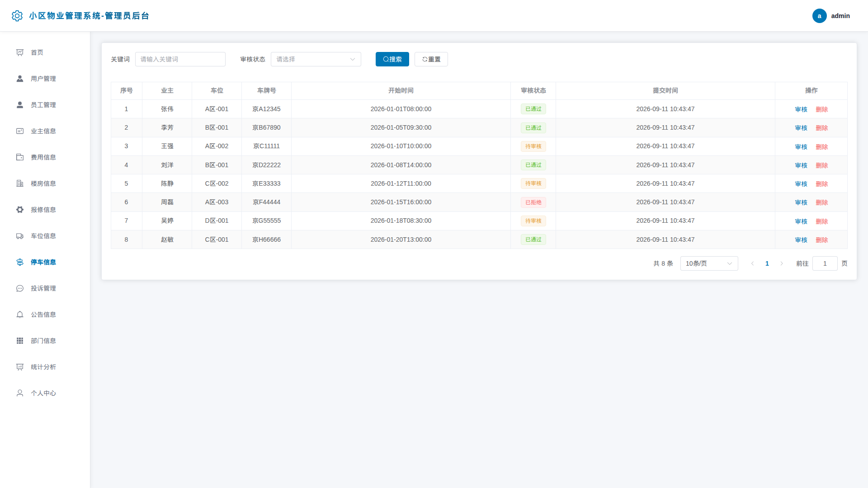
Task: Open the 10条/页 page size dropdown
Action: click(709, 263)
